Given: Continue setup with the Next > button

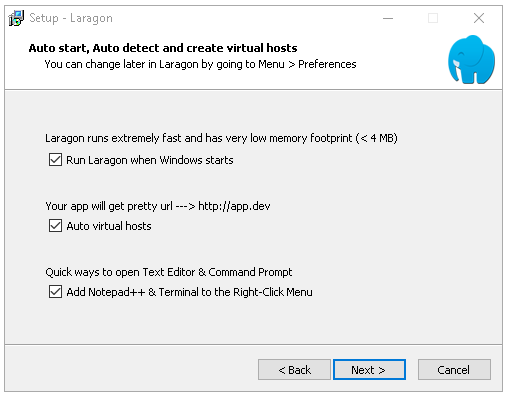Looking at the screenshot, I should click(369, 370).
